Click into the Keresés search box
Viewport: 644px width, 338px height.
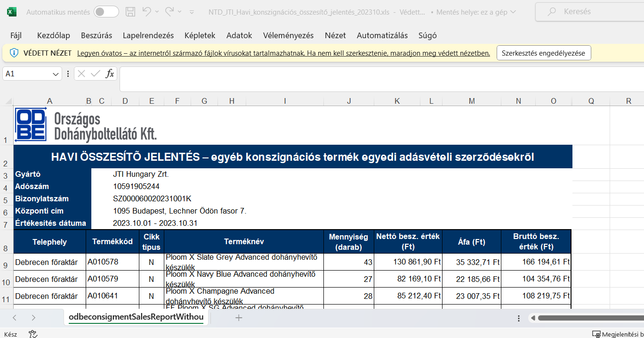point(589,12)
